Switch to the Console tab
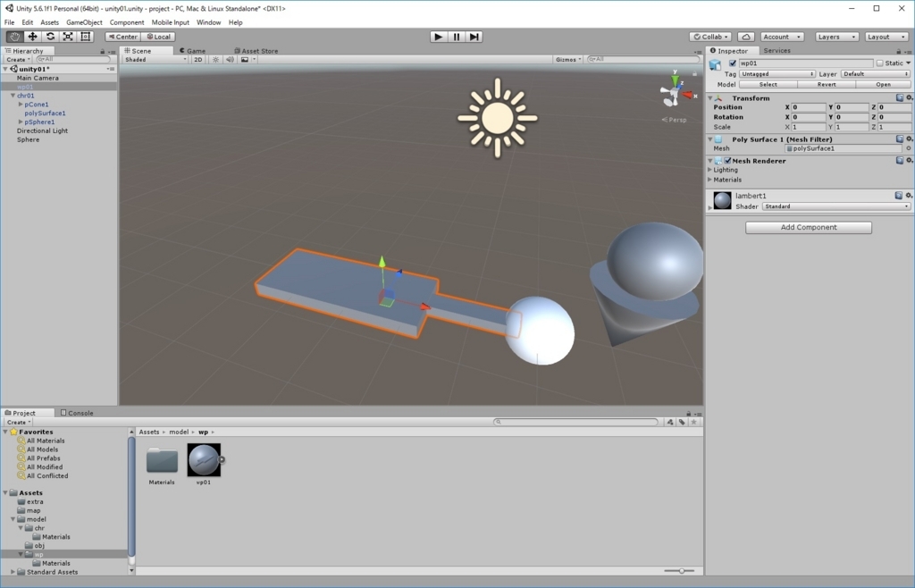Image resolution: width=915 pixels, height=588 pixels. click(x=77, y=413)
